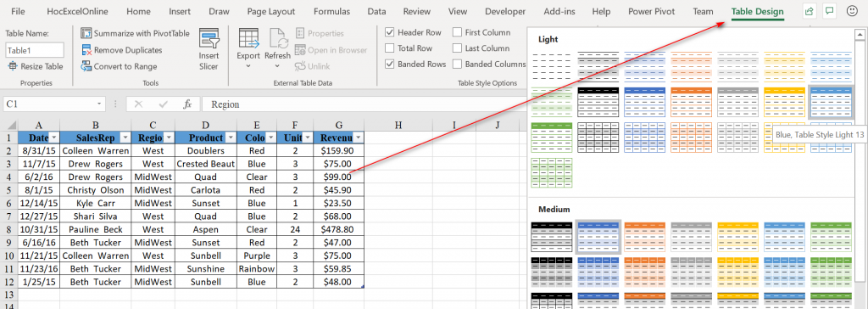Select column H header
The width and height of the screenshot is (868, 309).
coord(398,125)
